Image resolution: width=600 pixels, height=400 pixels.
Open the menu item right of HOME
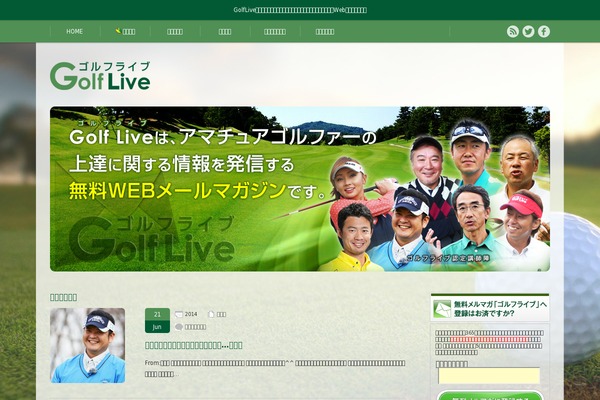tap(125, 31)
